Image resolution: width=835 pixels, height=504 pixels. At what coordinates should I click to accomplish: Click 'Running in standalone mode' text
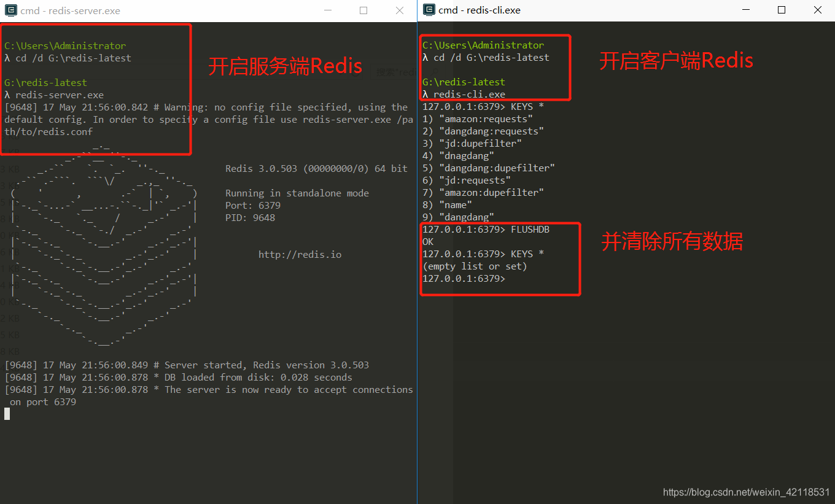tap(297, 193)
